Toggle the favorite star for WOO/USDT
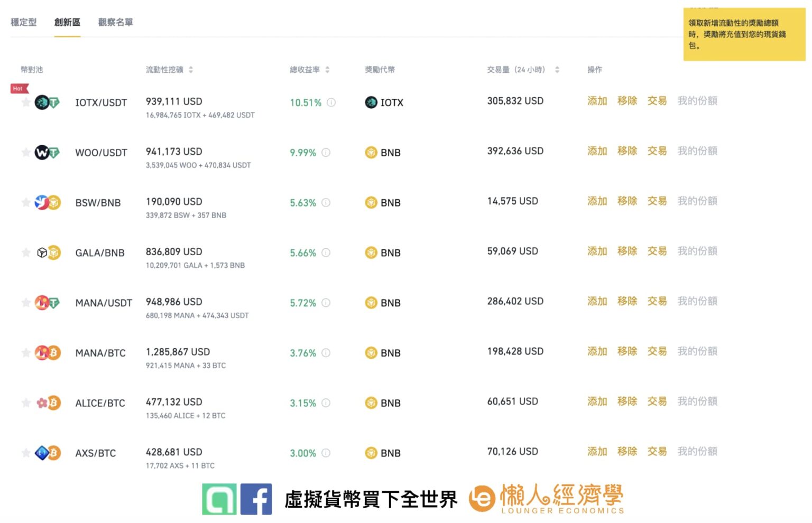The width and height of the screenshot is (812, 523). point(26,153)
